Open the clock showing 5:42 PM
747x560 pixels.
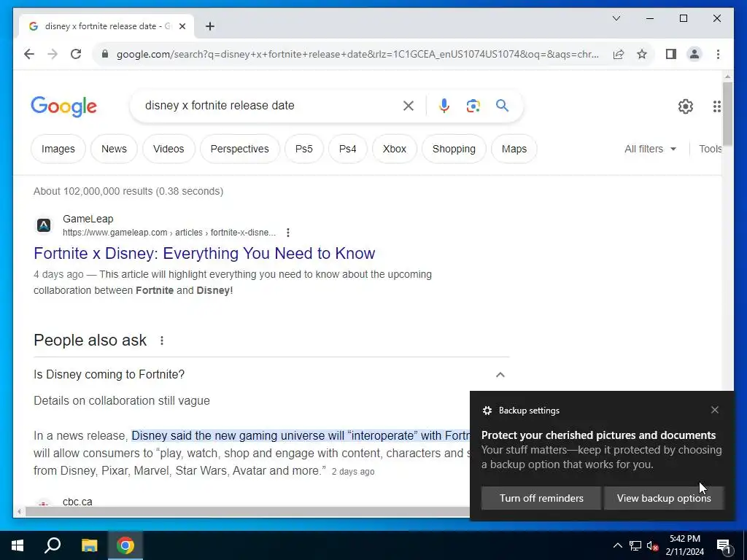click(684, 545)
